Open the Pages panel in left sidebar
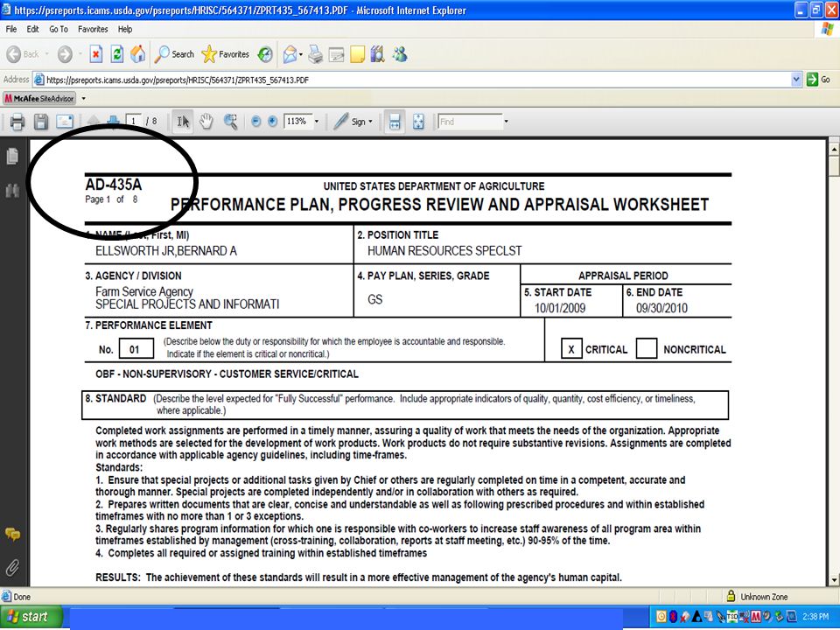Viewport: 840px width, 630px height. (x=12, y=156)
